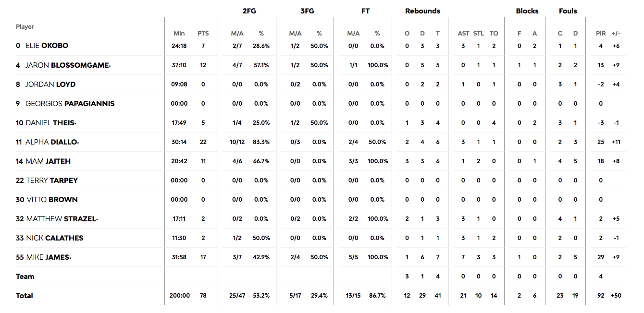
Task: Click the Rebounds group header
Action: [x=422, y=11]
